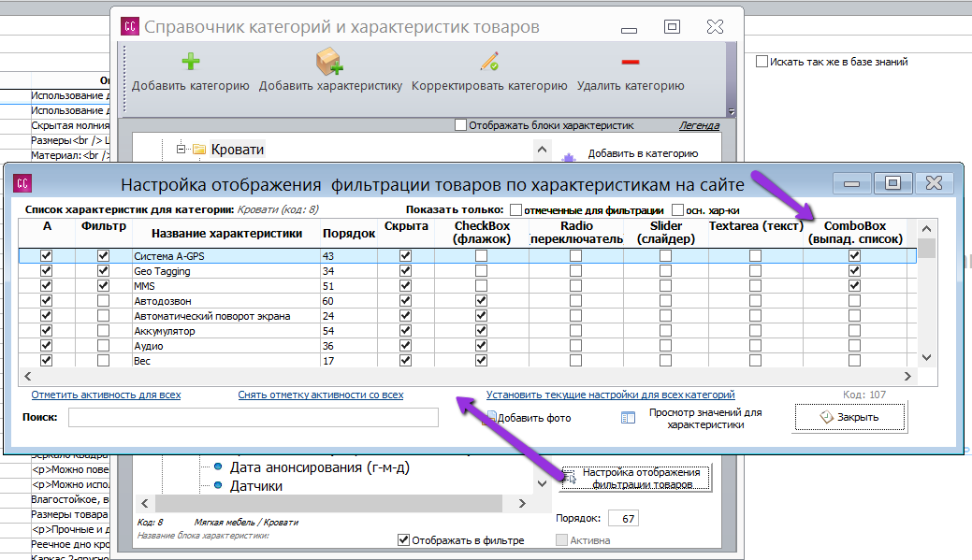Click the Закрыть button
This screenshot has width=972, height=560.
point(849,417)
